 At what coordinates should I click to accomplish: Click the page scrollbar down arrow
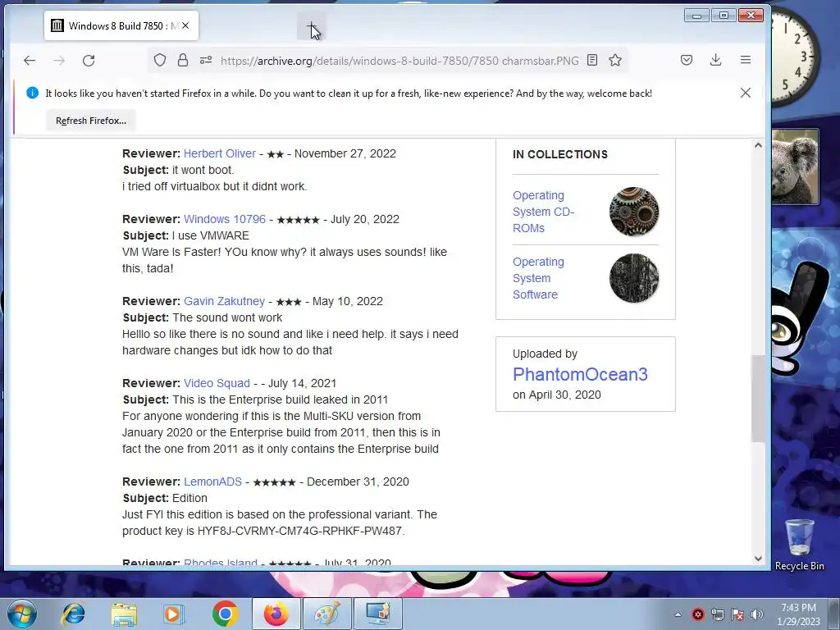[x=757, y=558]
